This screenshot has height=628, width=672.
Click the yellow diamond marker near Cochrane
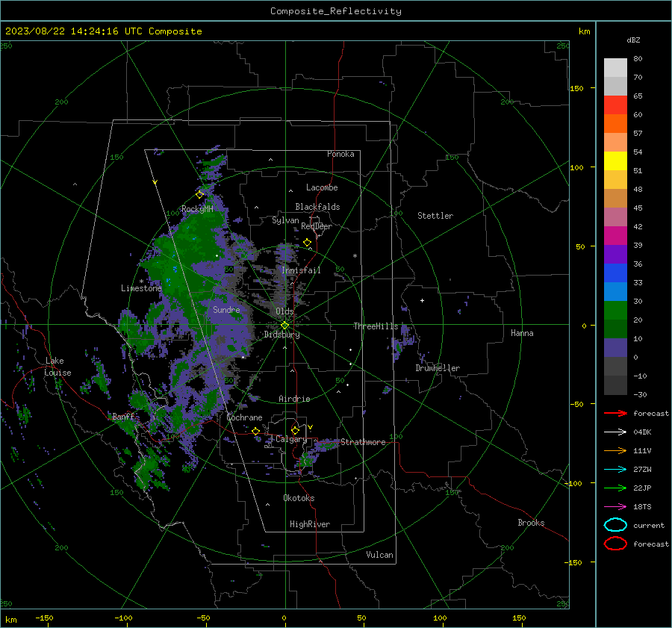pyautogui.click(x=256, y=432)
